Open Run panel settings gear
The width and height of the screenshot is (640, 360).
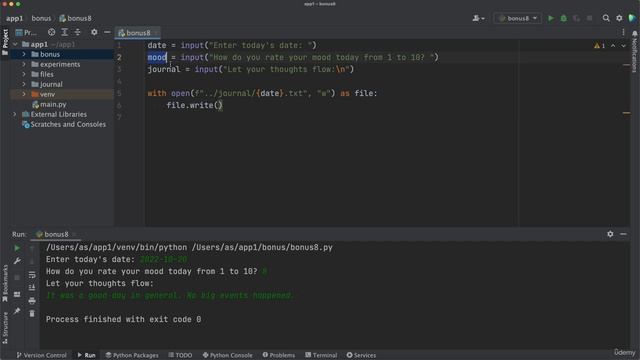click(x=610, y=234)
